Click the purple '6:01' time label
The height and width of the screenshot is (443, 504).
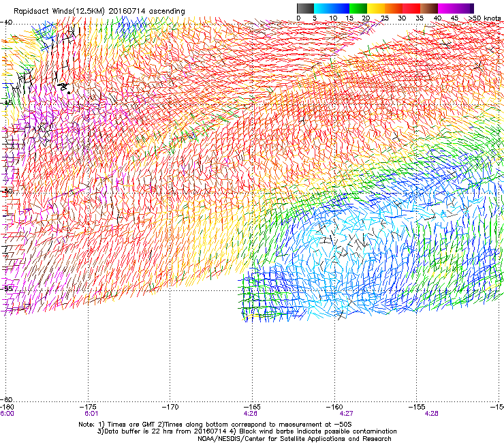pyautogui.click(x=91, y=414)
